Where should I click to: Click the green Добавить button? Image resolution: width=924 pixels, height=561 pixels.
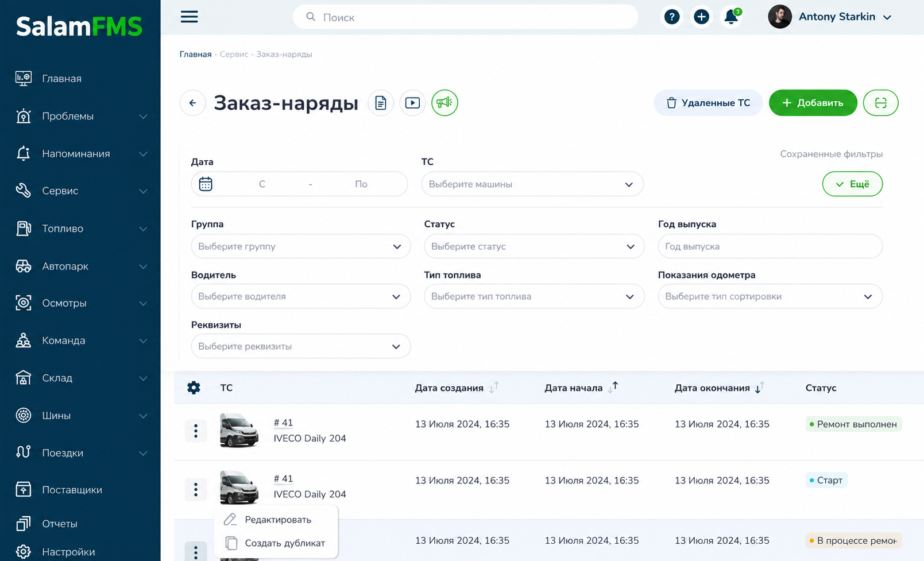point(813,103)
